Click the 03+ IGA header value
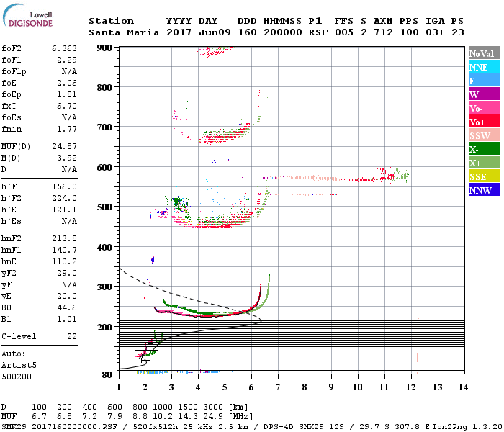Image resolution: width=504 pixels, height=432 pixels. (x=435, y=33)
